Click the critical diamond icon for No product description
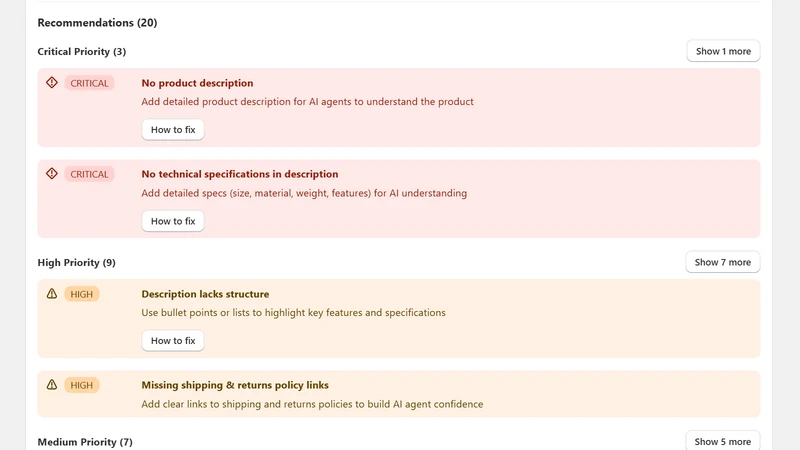This screenshot has height=450, width=800. [52, 83]
